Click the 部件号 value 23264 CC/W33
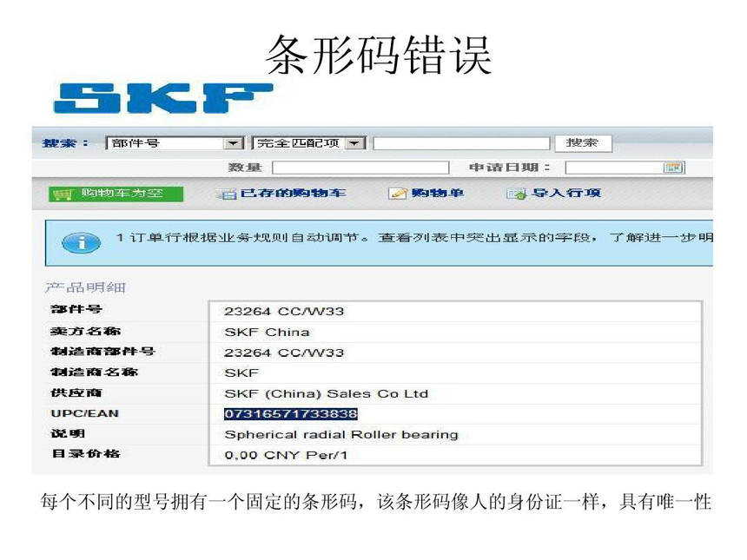Screen dimensions: 747x560 click(x=284, y=312)
